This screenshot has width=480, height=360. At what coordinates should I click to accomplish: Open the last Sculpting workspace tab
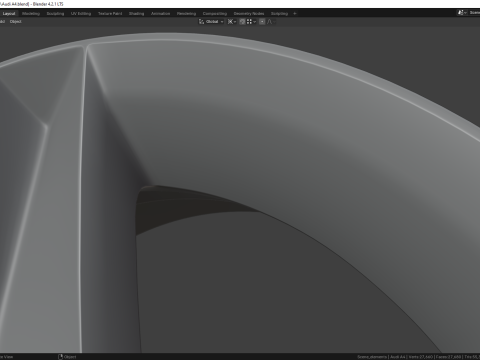[x=279, y=14]
